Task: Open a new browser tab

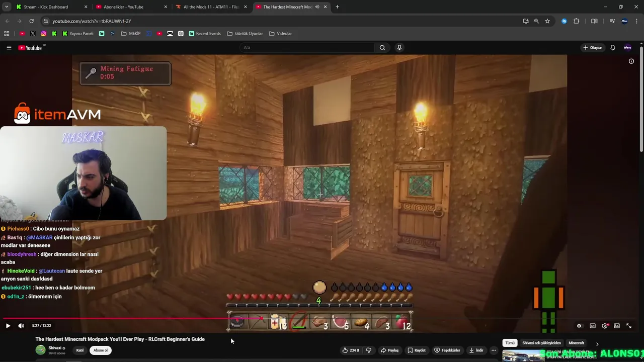Action: point(337,7)
